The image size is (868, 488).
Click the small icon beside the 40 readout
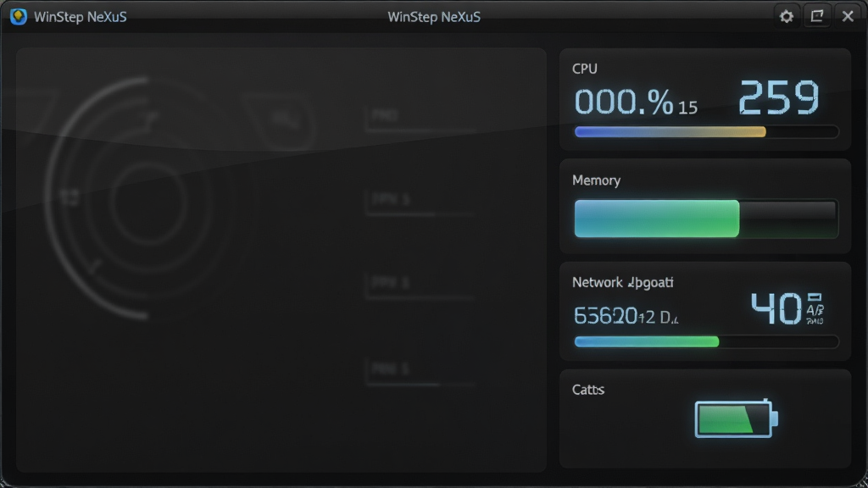[x=815, y=308]
